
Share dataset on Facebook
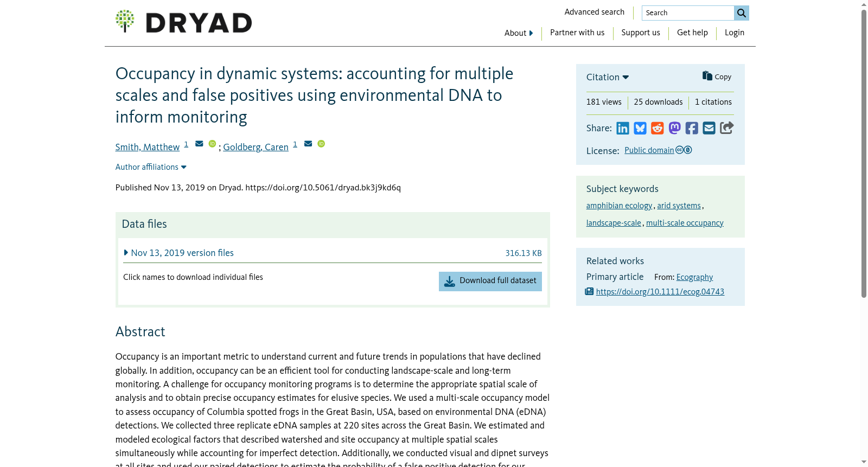pos(692,128)
